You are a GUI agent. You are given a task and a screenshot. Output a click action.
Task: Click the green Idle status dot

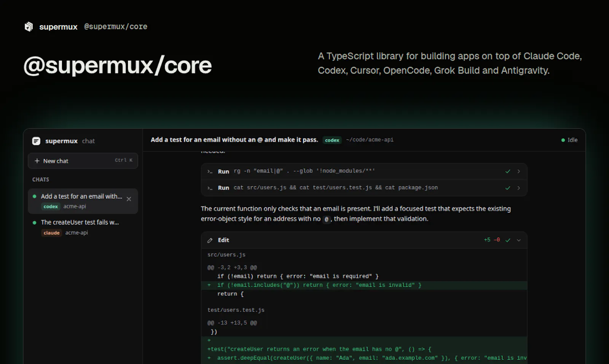pyautogui.click(x=563, y=140)
